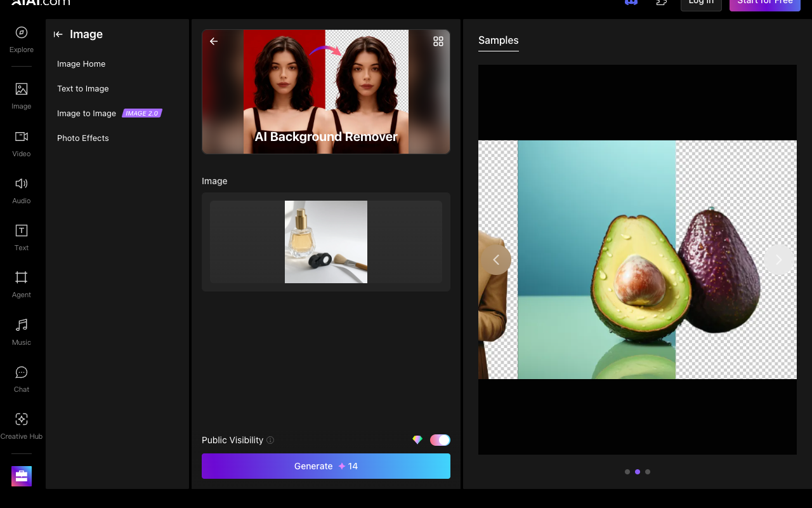Open the Explore section in sidebar
Viewport: 812px width, 508px height.
coord(22,39)
